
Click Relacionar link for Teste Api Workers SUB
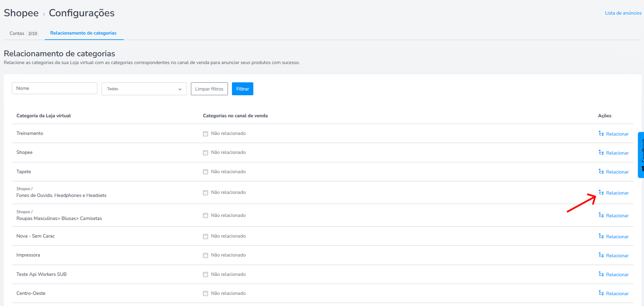[617, 274]
